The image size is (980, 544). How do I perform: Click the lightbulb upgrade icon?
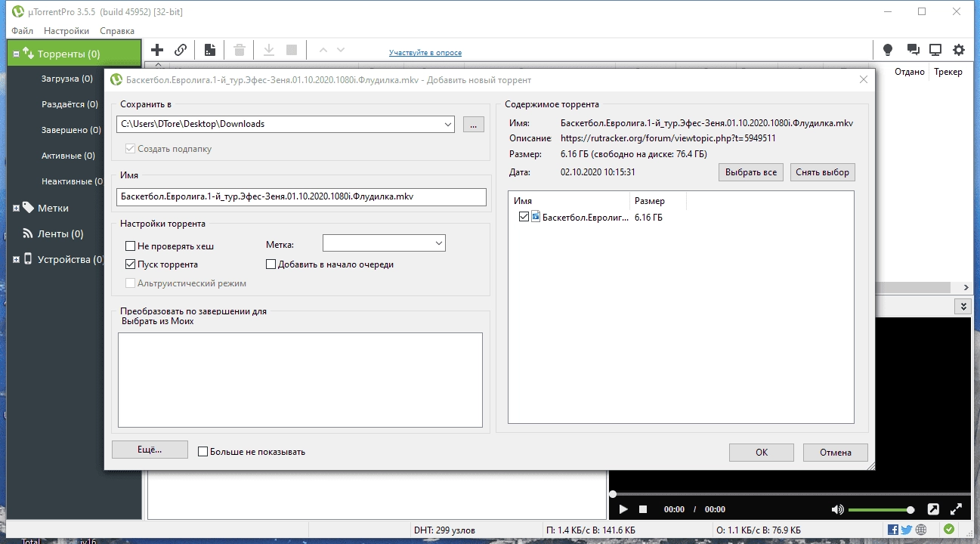[888, 49]
